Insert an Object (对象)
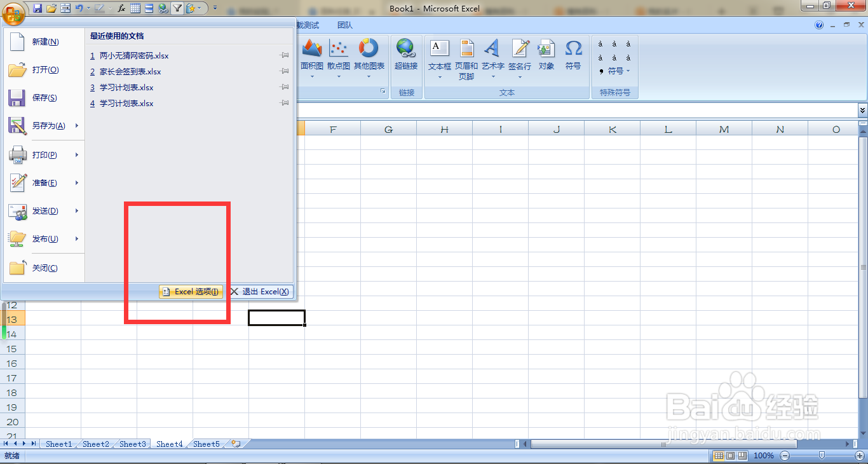Viewport: 868px width, 464px height. pos(546,55)
